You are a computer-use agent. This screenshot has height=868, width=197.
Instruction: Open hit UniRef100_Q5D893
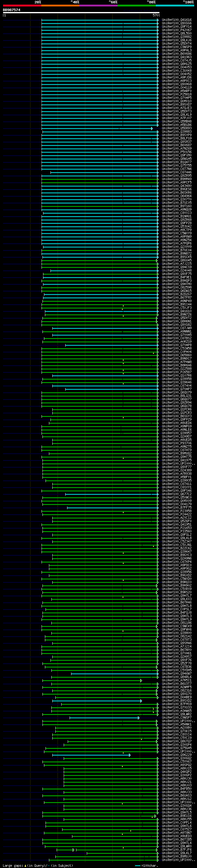click(x=177, y=128)
